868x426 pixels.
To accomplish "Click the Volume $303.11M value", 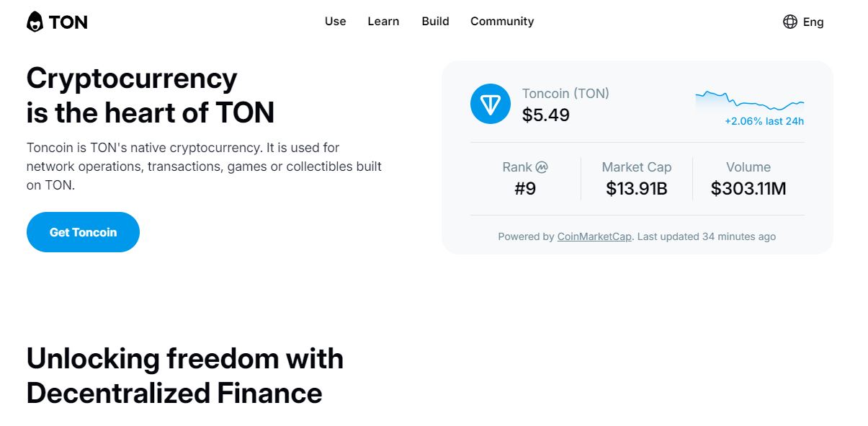I will point(748,189).
